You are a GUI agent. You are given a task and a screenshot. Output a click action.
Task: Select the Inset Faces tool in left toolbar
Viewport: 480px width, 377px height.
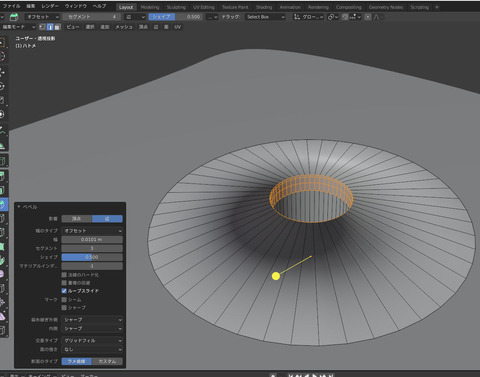3,190
